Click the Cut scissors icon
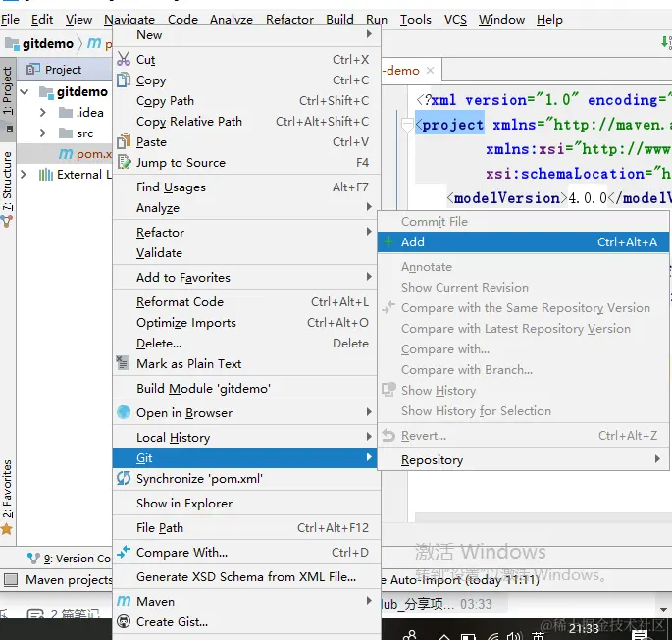This screenshot has width=672, height=640. pos(124,59)
